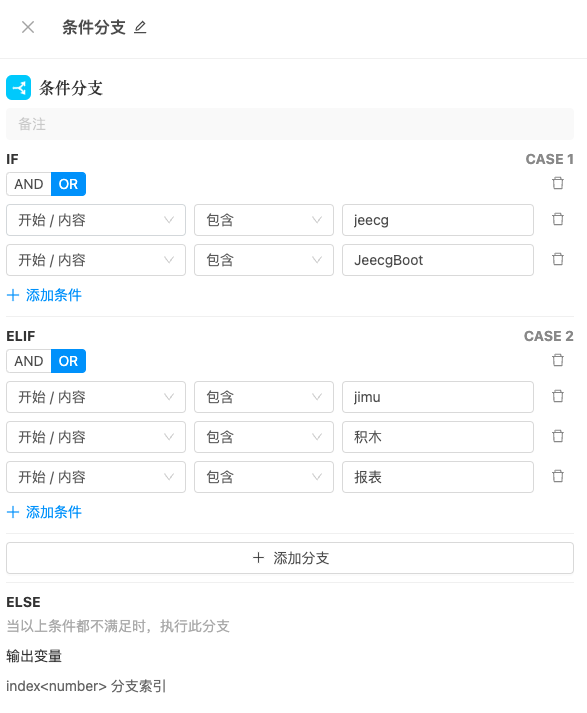This screenshot has height=713, width=587.
Task: Switch ELIF branch logic to AND
Action: [29, 361]
